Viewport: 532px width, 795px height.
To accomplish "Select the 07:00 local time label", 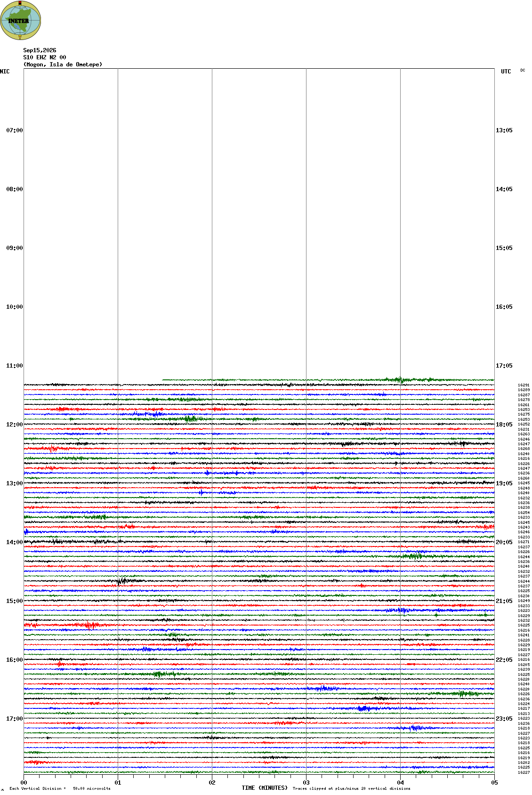I will (15, 130).
